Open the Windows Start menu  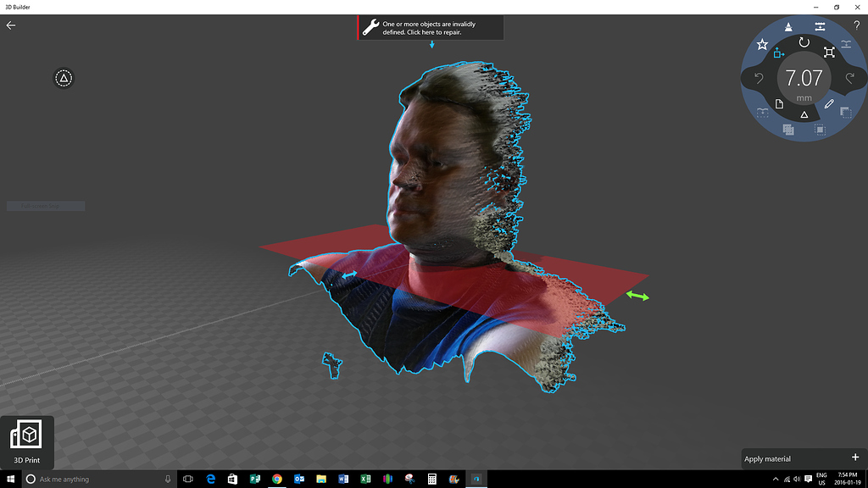11,479
